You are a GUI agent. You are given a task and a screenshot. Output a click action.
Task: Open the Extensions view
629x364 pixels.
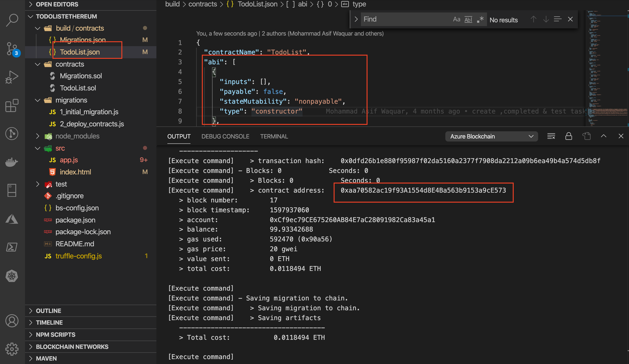click(x=12, y=106)
